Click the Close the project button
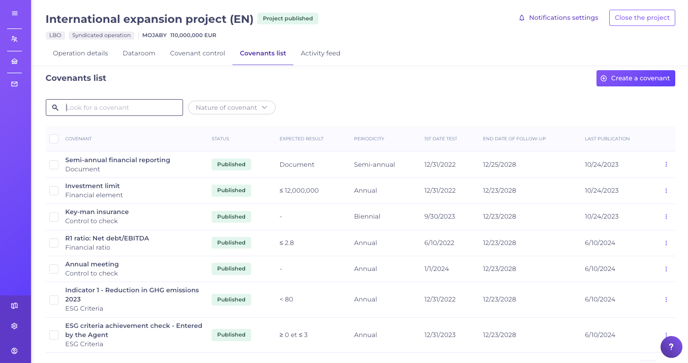The width and height of the screenshot is (688, 363). 642,18
